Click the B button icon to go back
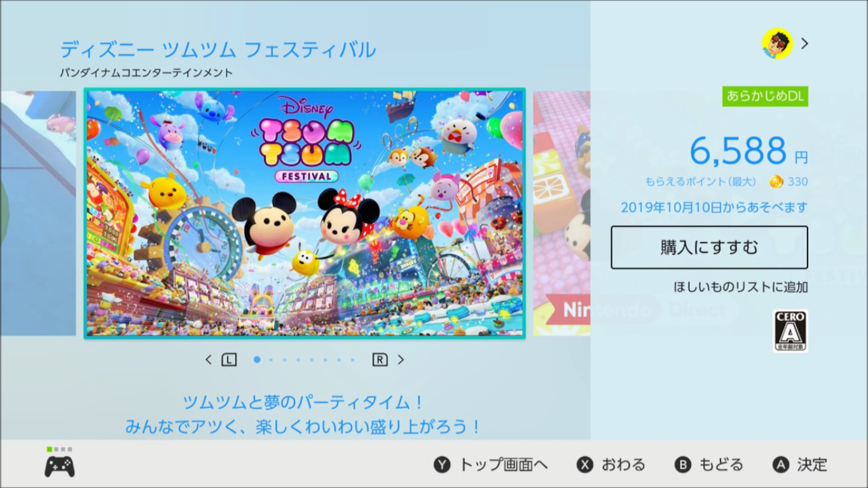 (x=683, y=465)
